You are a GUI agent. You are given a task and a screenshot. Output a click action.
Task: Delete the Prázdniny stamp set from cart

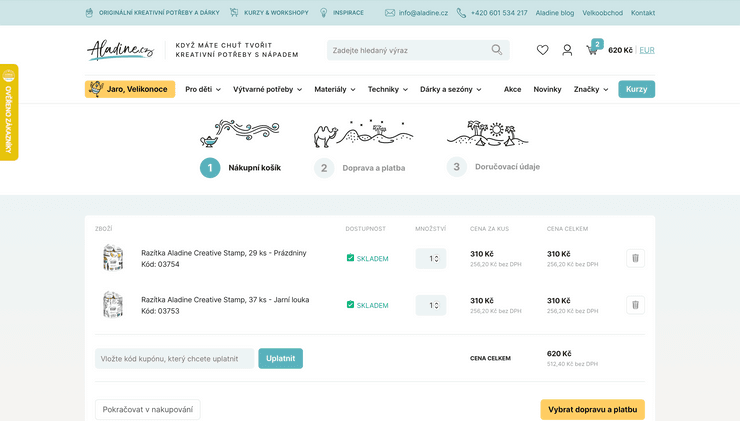[x=635, y=259]
